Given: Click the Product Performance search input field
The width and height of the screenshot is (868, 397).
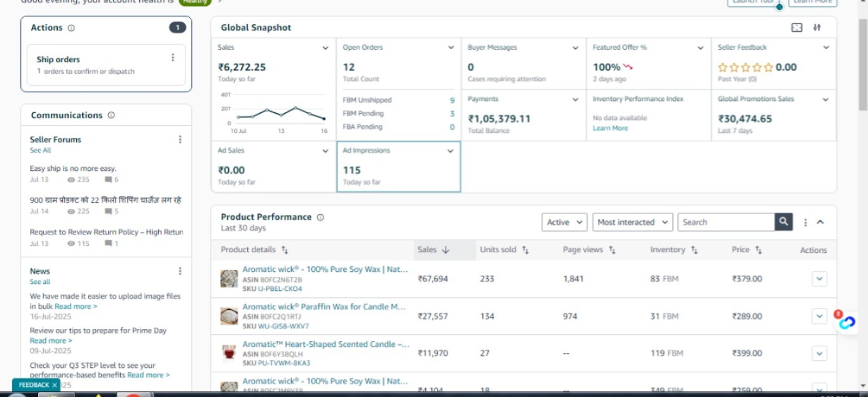Looking at the screenshot, I should click(x=726, y=222).
